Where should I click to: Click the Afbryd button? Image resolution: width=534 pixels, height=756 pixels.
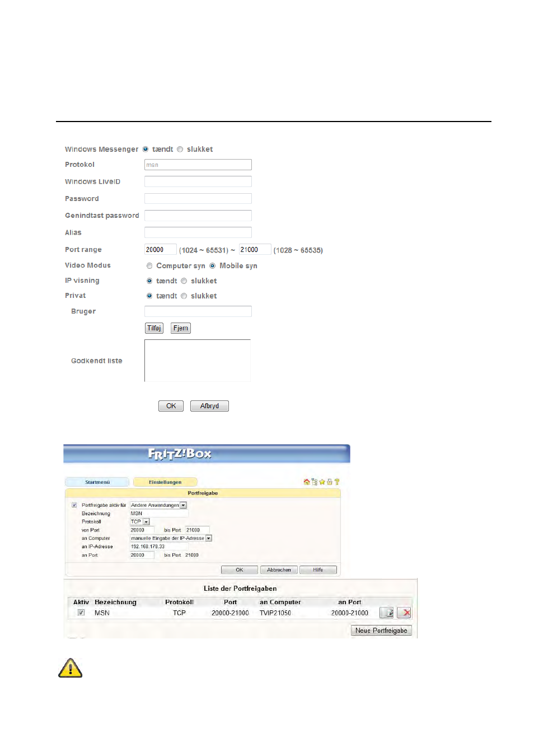(209, 406)
